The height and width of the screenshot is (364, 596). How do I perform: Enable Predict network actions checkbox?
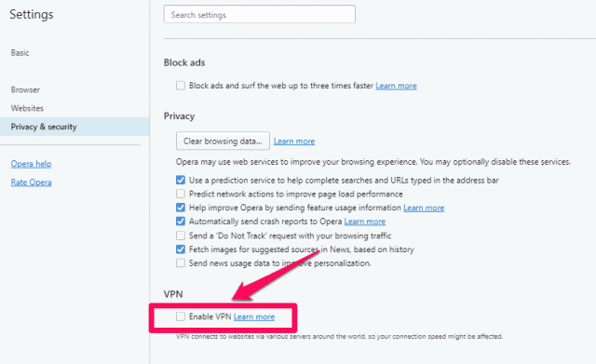(x=181, y=194)
